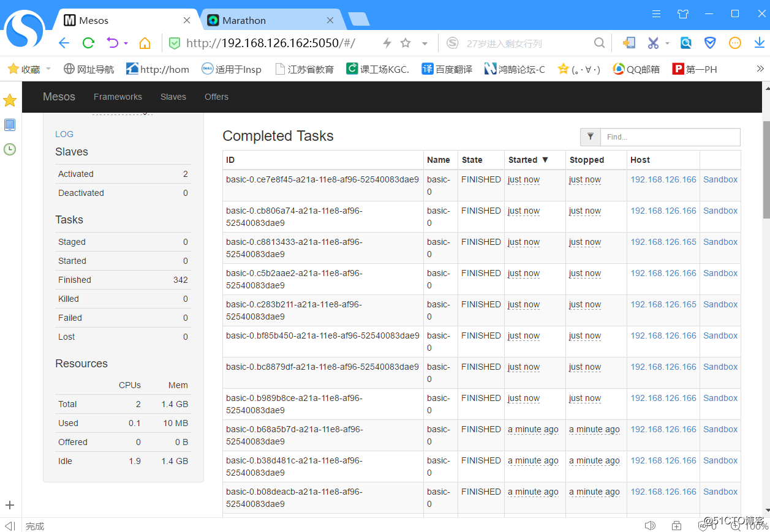The width and height of the screenshot is (770, 532).
Task: Open sidebar history clock icon
Action: coord(10,149)
